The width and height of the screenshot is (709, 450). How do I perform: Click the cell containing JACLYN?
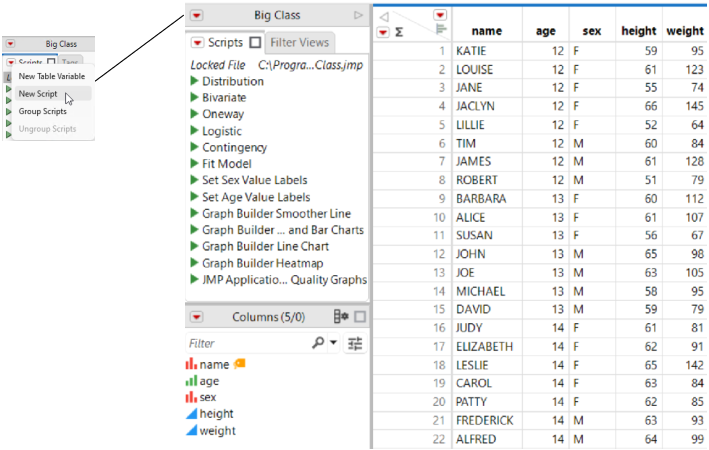coord(487,106)
